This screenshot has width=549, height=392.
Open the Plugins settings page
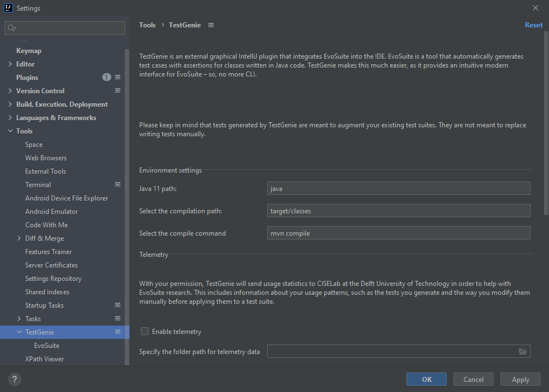(x=27, y=78)
